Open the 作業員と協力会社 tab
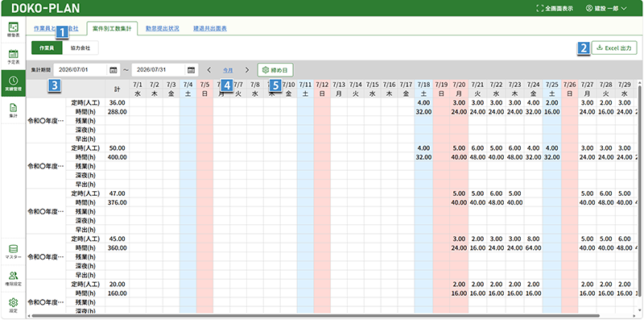This screenshot has width=644, height=320. (x=56, y=29)
